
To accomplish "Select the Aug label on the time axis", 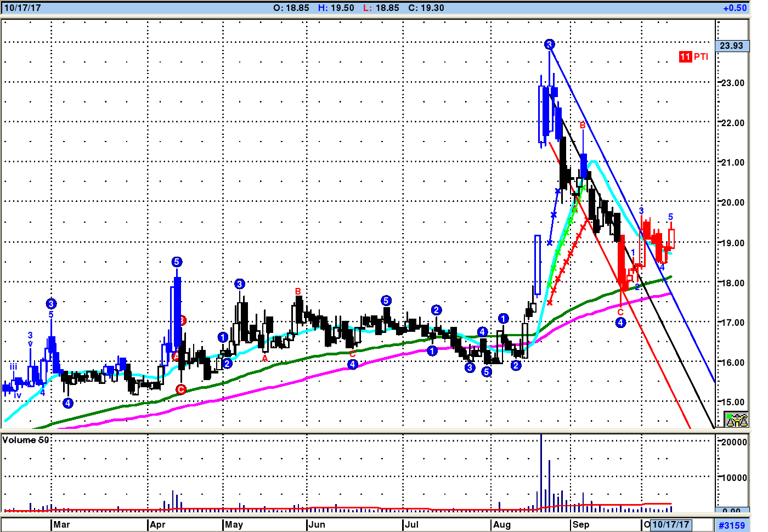I will (x=501, y=524).
